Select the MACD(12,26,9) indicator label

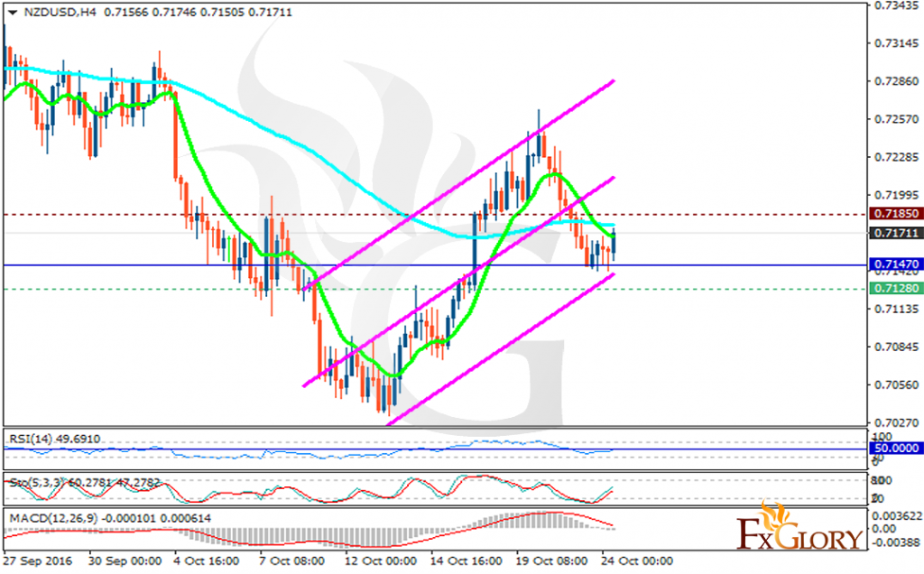pos(109,518)
